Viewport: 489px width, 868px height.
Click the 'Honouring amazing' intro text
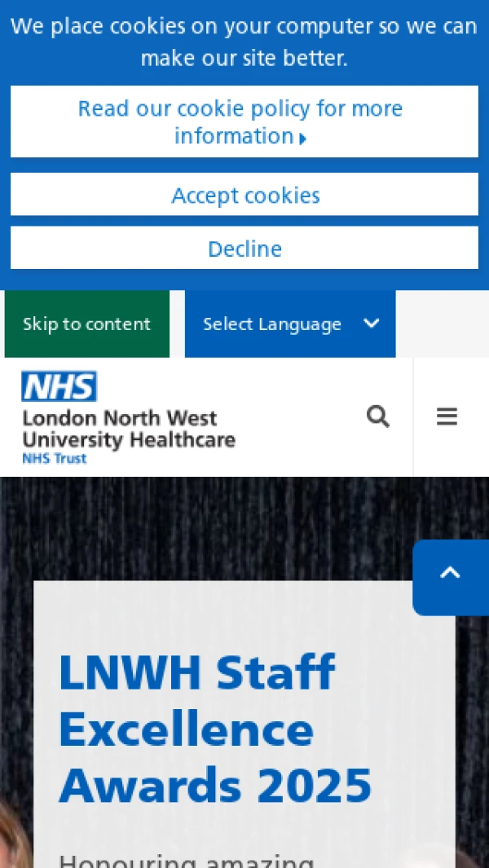pyautogui.click(x=186, y=861)
